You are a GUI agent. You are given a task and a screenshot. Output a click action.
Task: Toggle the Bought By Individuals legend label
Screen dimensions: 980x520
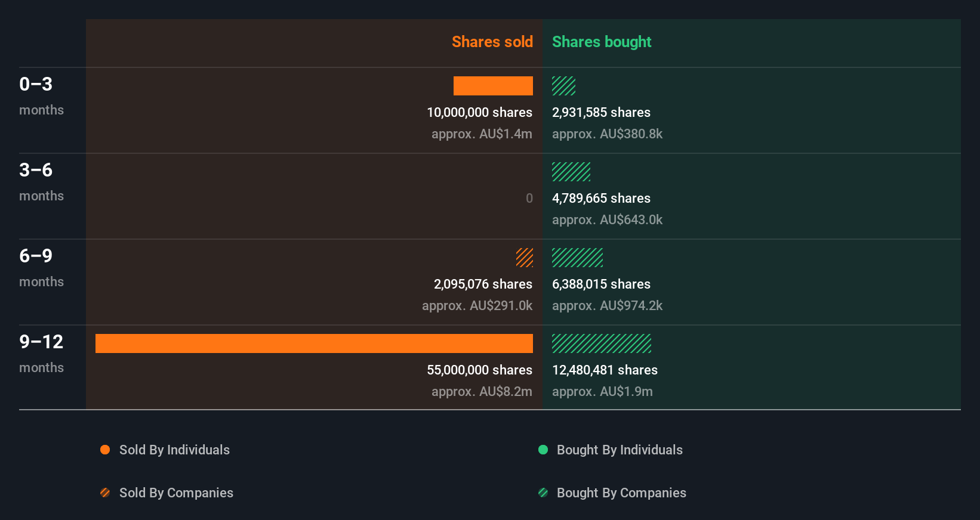point(620,450)
